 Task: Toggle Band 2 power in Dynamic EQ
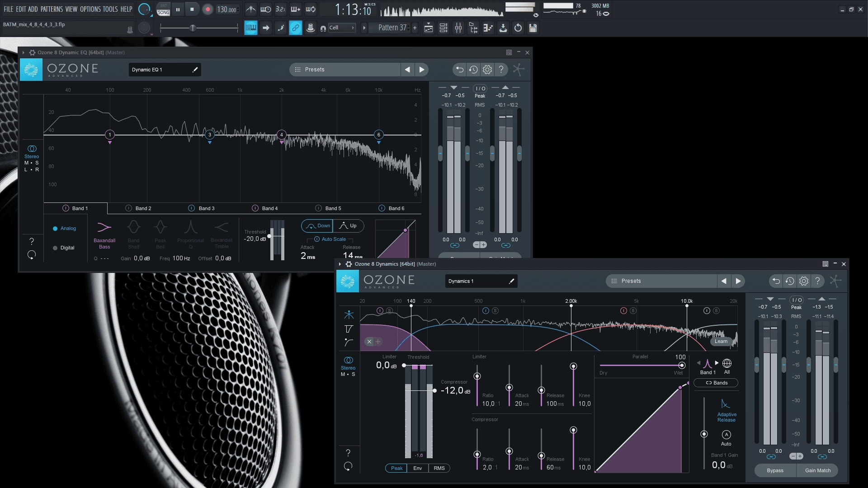[x=128, y=208]
